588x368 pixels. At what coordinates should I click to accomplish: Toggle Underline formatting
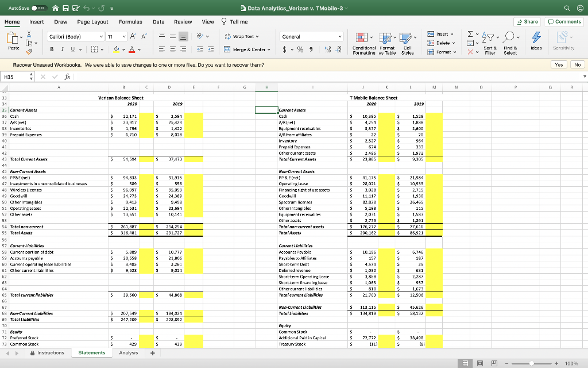pos(72,49)
